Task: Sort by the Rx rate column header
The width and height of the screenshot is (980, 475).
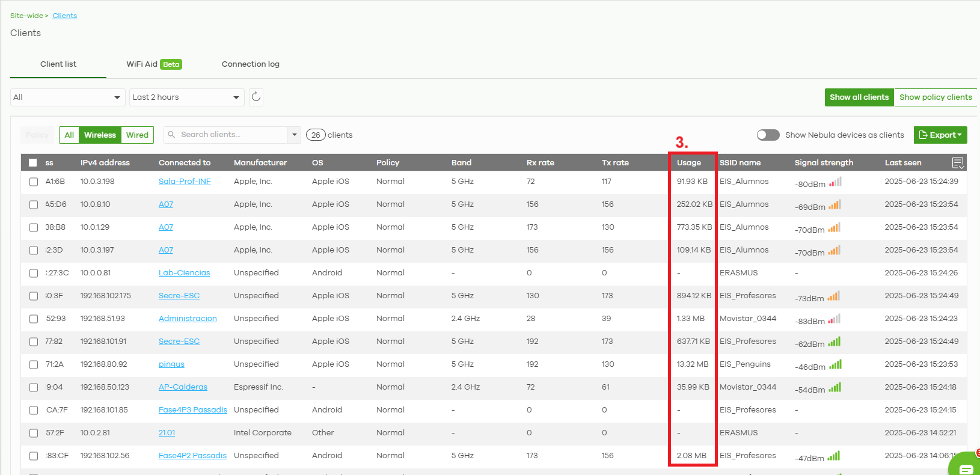Action: pyautogui.click(x=541, y=162)
